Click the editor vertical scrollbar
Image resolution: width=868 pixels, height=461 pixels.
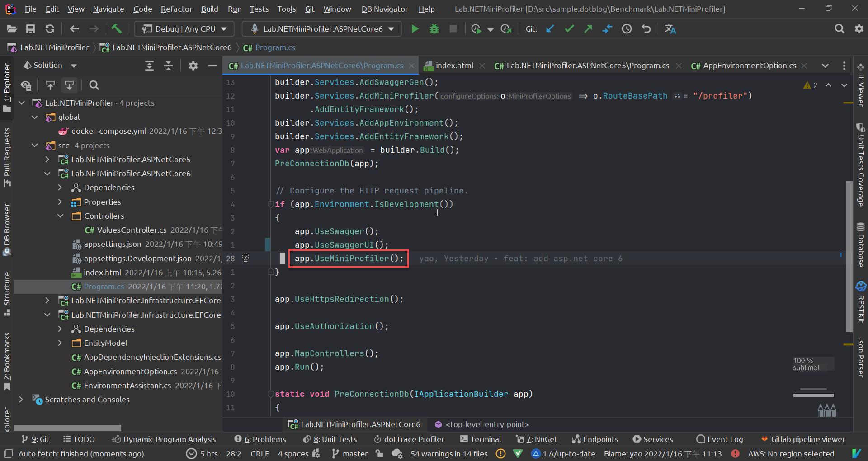click(x=849, y=256)
